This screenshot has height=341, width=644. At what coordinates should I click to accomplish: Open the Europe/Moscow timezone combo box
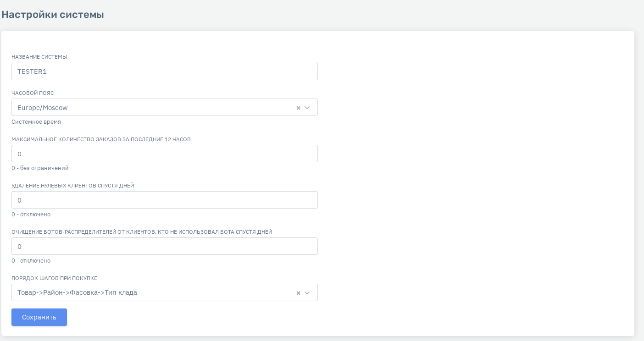coord(151,108)
